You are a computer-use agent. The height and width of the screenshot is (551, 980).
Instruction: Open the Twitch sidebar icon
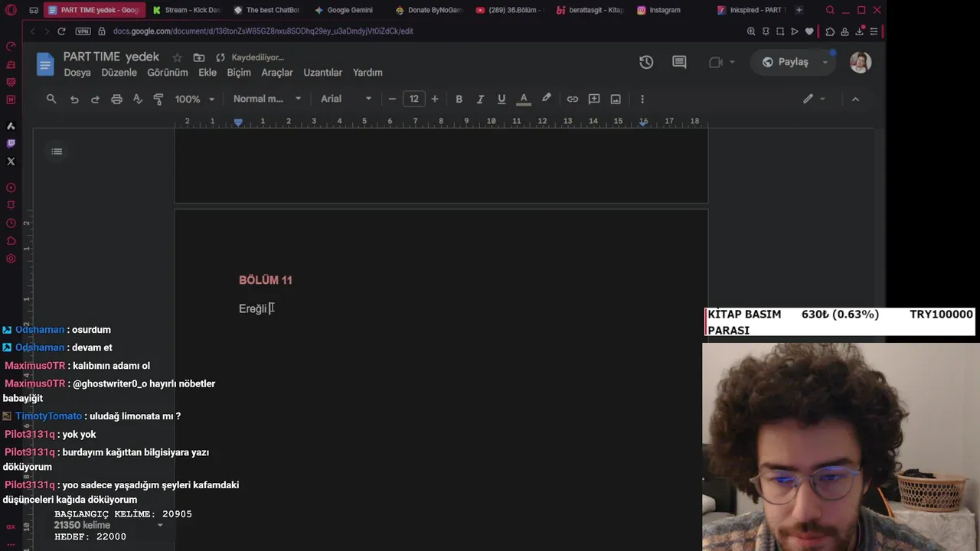(11, 143)
